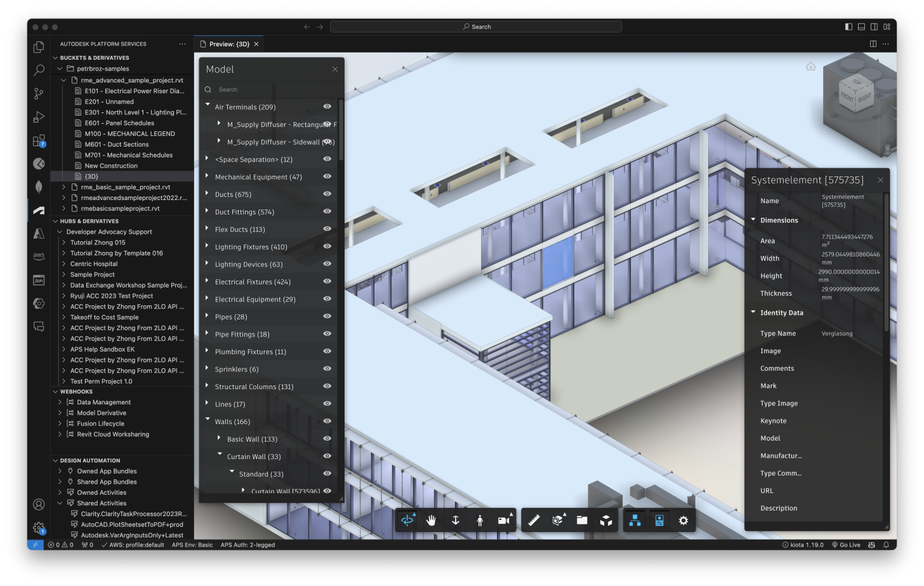The height and width of the screenshot is (586, 924).
Task: Open the Search view in activity bar
Action: point(39,70)
